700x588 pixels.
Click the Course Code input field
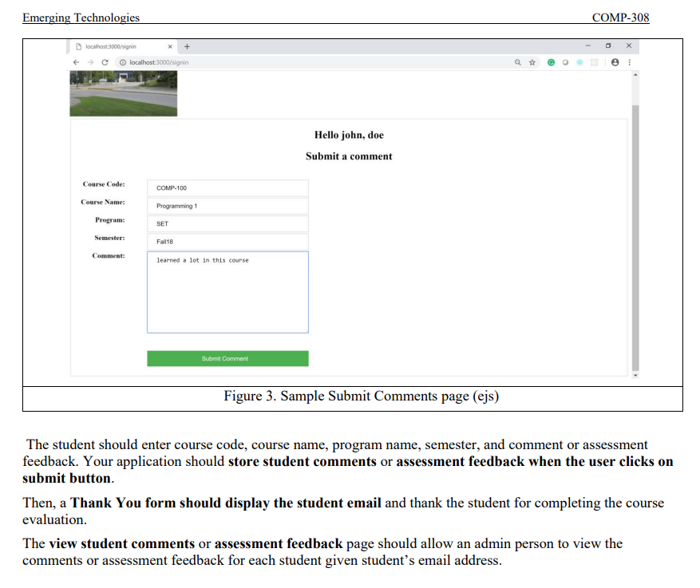[x=227, y=187]
